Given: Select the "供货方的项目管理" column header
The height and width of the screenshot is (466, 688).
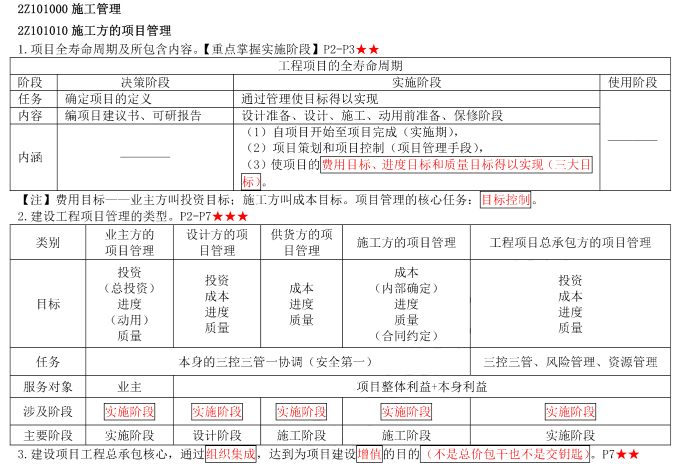Looking at the screenshot, I should tap(301, 242).
